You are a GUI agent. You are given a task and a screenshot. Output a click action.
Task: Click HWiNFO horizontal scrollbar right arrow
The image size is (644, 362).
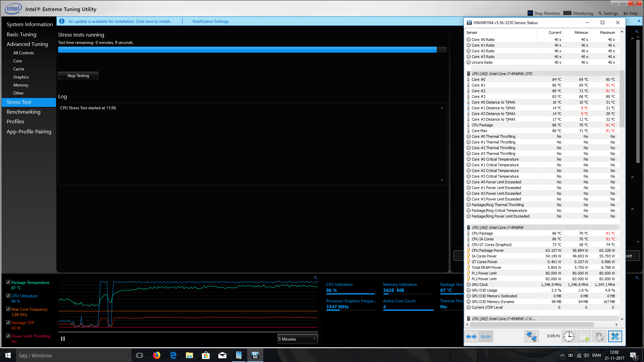click(x=616, y=324)
